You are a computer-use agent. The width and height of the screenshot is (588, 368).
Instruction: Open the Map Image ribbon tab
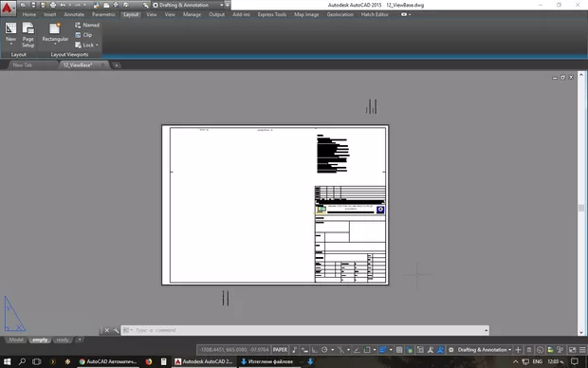(306, 14)
